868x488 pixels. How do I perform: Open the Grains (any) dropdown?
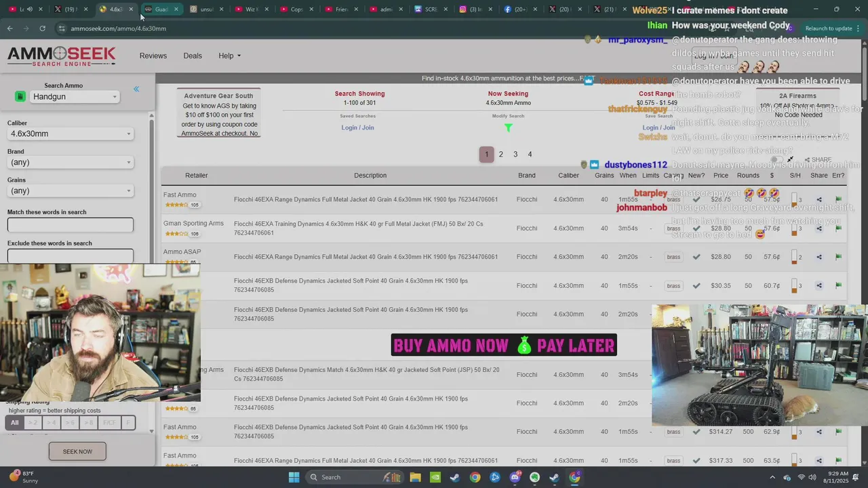click(71, 190)
